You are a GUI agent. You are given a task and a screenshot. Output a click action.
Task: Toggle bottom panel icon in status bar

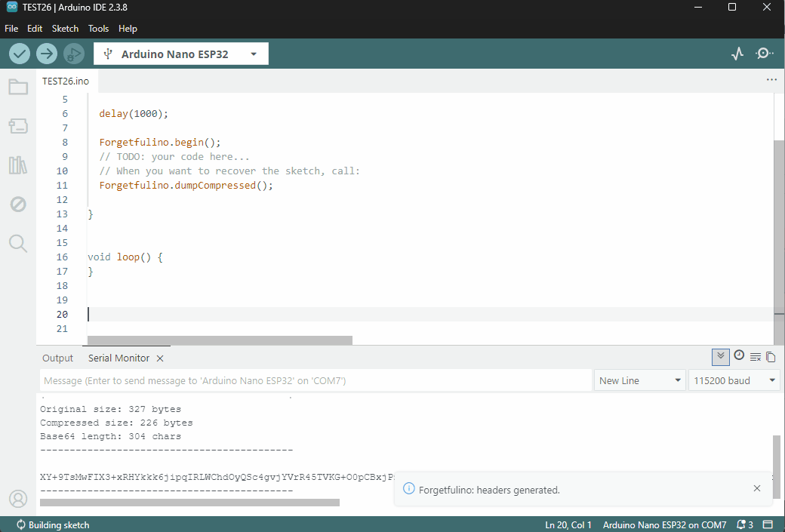[768, 524]
